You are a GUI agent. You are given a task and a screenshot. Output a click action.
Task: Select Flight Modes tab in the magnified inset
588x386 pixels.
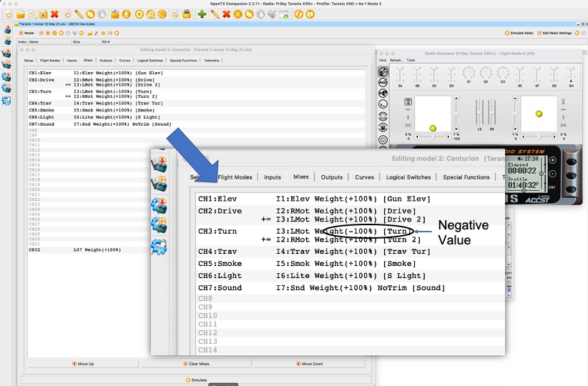click(x=235, y=177)
